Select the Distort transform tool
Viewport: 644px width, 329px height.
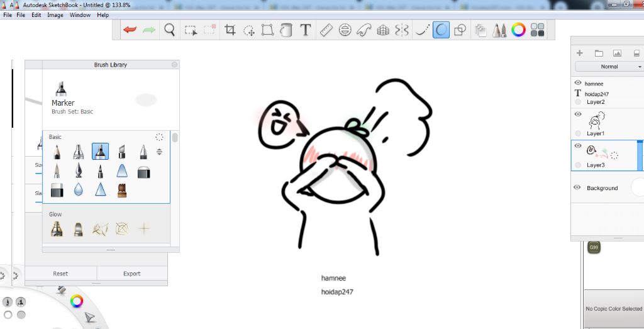click(x=267, y=30)
